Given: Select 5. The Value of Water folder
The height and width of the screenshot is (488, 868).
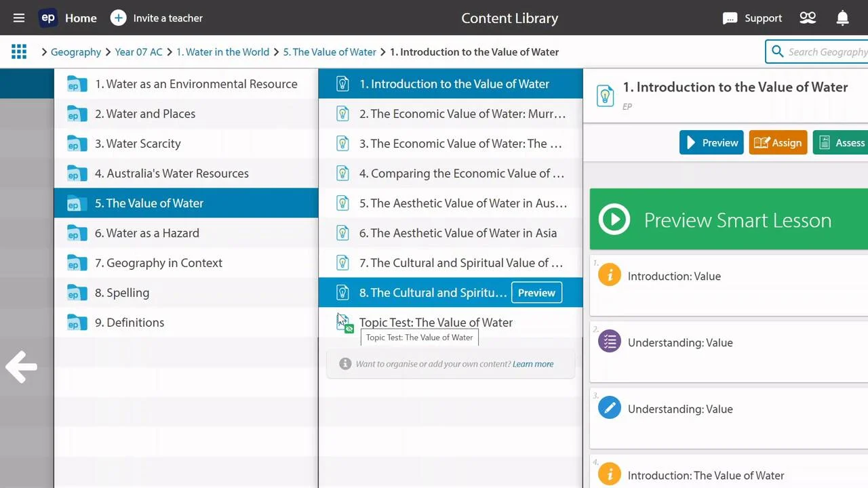Looking at the screenshot, I should (x=186, y=203).
